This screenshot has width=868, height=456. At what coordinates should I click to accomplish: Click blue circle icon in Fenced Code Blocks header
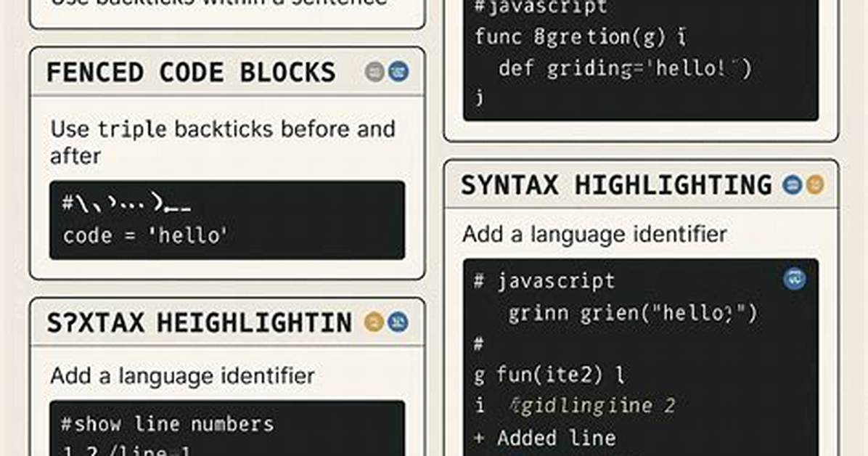(x=398, y=72)
